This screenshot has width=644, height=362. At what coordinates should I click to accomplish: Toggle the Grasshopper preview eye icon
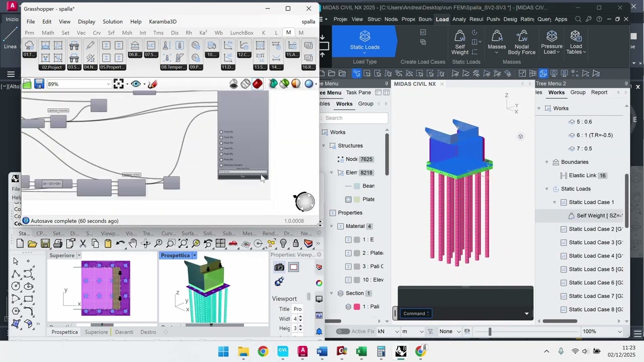(x=136, y=84)
